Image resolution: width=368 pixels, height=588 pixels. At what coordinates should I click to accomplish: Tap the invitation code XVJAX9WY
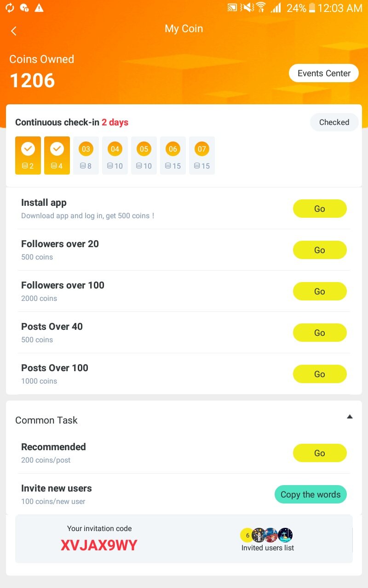tap(99, 545)
